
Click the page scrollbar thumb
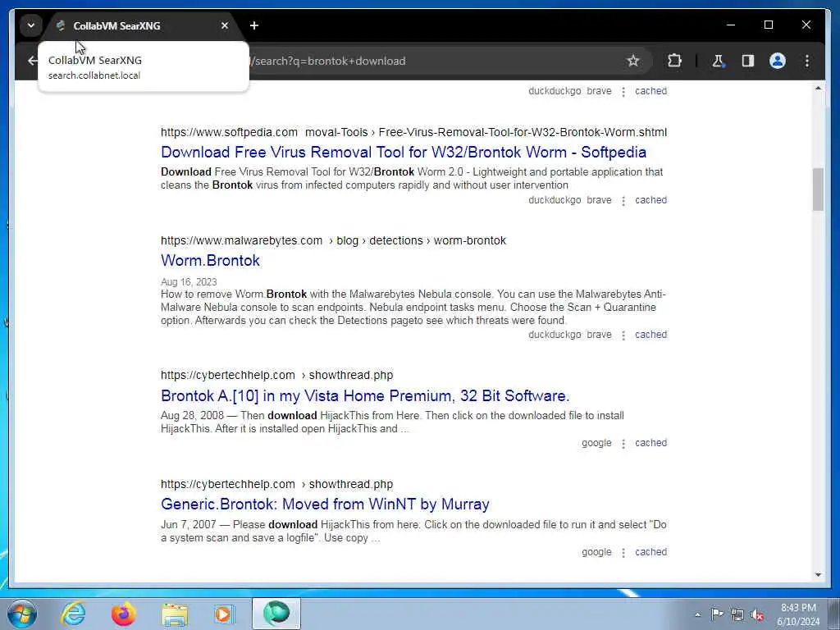coord(818,189)
